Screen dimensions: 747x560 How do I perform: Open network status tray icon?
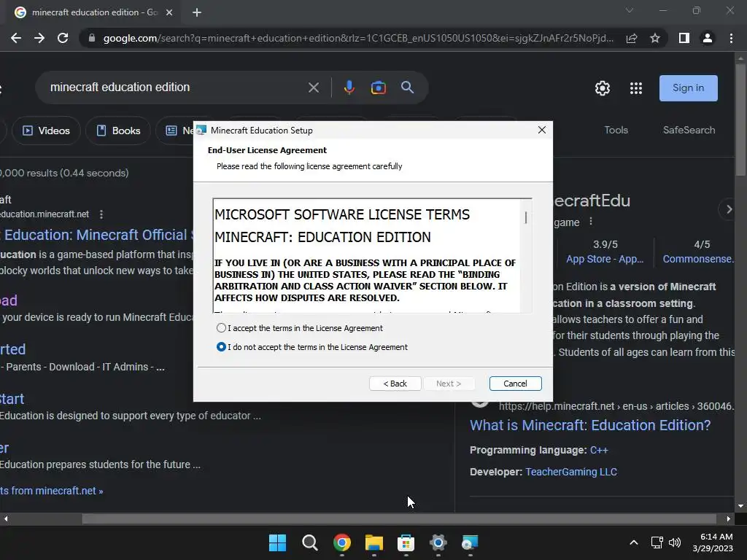click(657, 542)
